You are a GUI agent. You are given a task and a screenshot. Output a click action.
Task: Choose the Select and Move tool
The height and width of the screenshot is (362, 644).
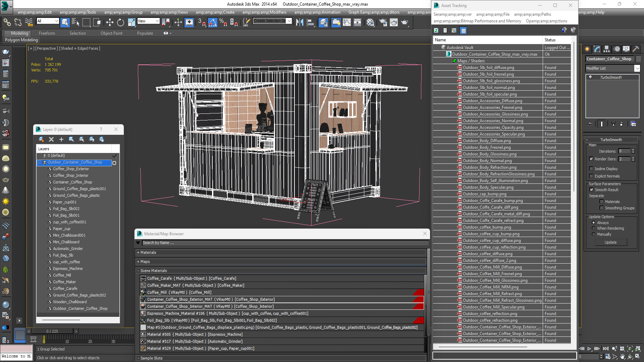pos(110,22)
